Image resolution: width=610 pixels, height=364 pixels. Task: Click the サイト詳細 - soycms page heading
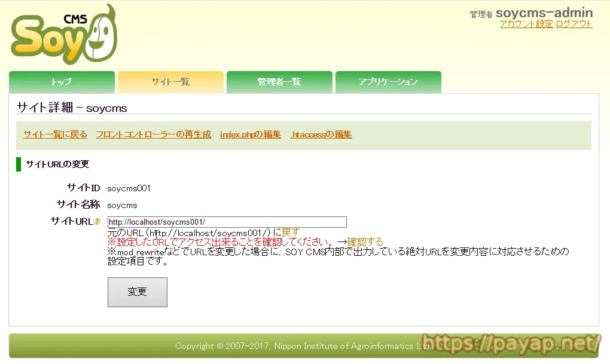(x=72, y=108)
